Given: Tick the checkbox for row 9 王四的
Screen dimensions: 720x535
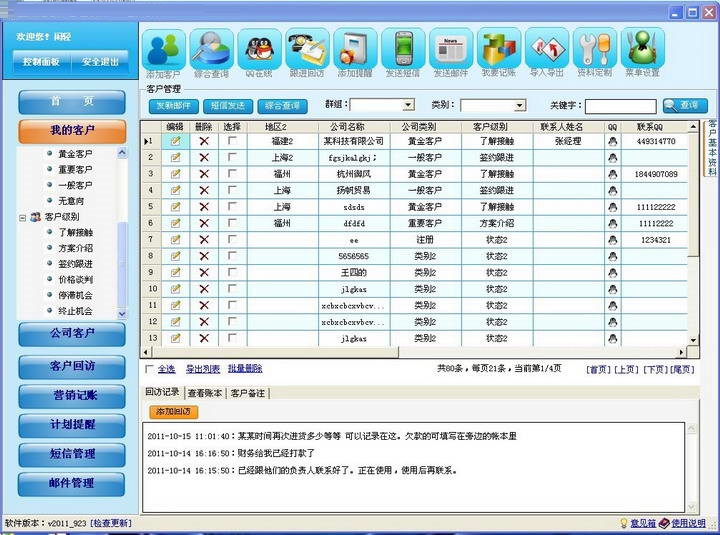Looking at the screenshot, I should tap(232, 272).
